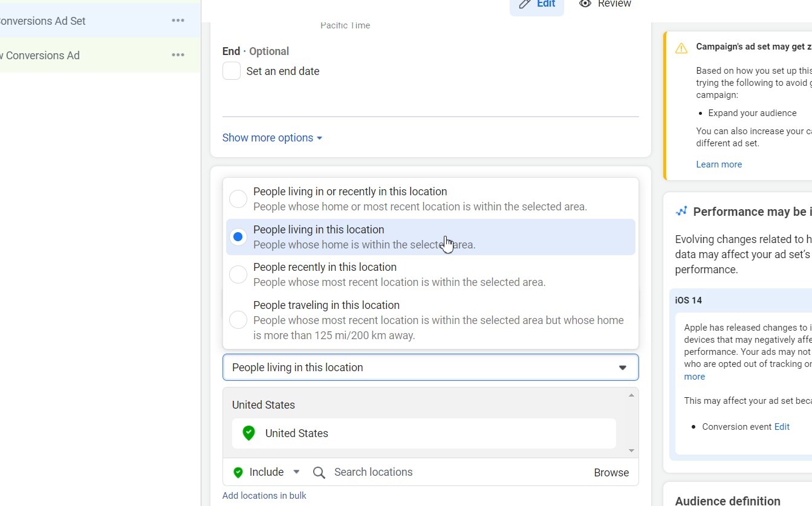Click the search magnifier icon for locations
Image resolution: width=812 pixels, height=506 pixels.
(319, 472)
